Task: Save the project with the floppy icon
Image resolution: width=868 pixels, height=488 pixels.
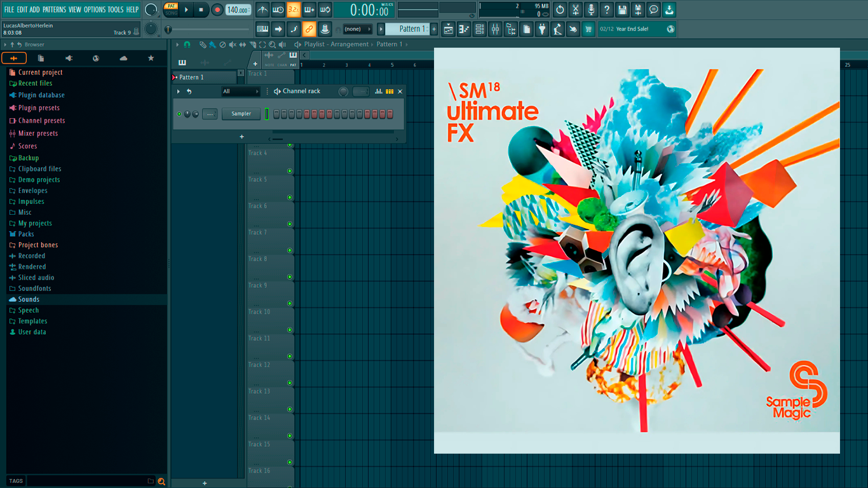Action: [622, 10]
